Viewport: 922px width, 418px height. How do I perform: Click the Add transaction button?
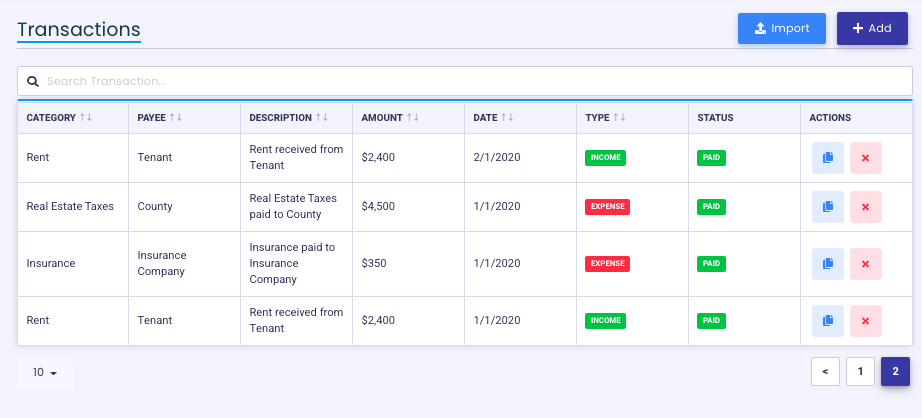(x=872, y=28)
